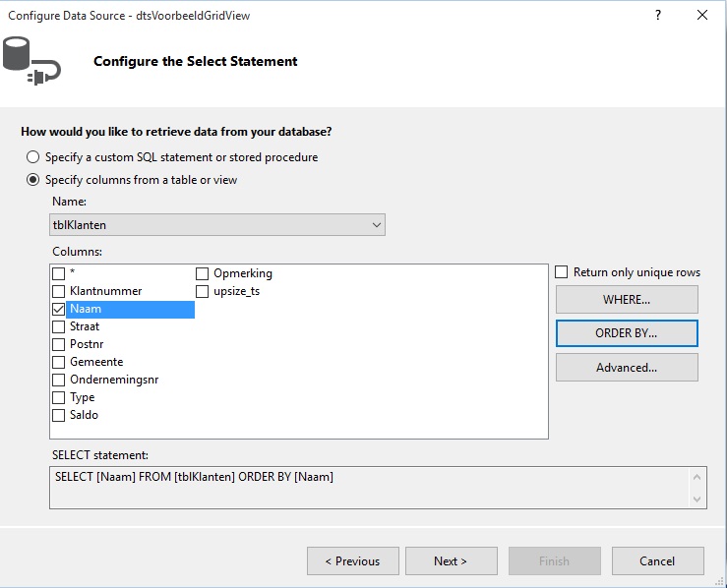Go back with the Previous button
This screenshot has height=588, width=727.
(353, 561)
